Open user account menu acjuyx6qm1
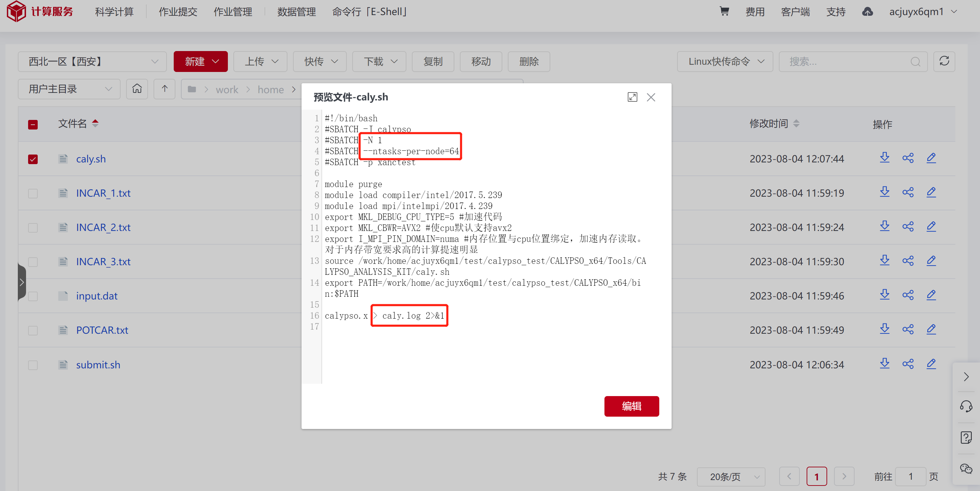Screen dimensions: 980x491 click(923, 11)
